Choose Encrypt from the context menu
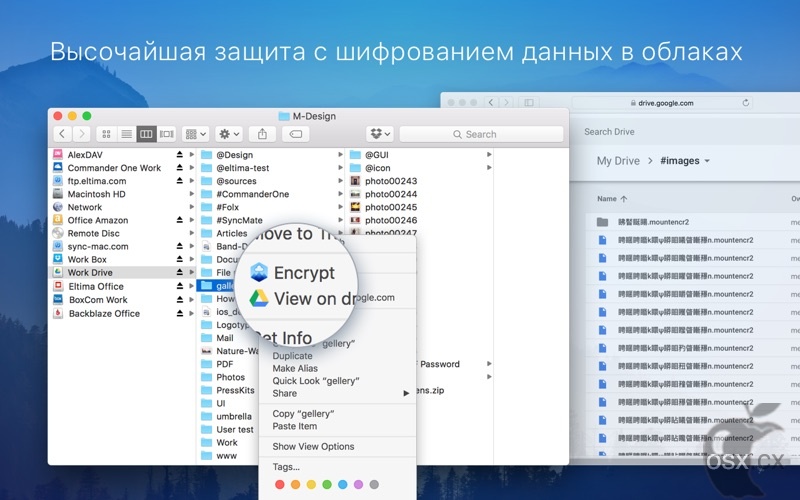Screen dimensions: 800x500 pyautogui.click(x=304, y=273)
